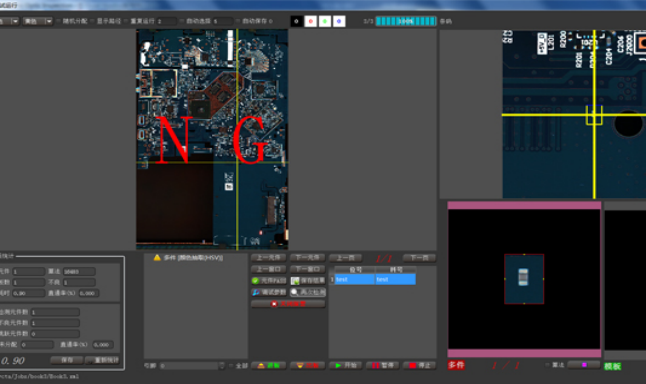Toggle the 自动保存 checkbox
The width and height of the screenshot is (646, 384).
coord(238,21)
